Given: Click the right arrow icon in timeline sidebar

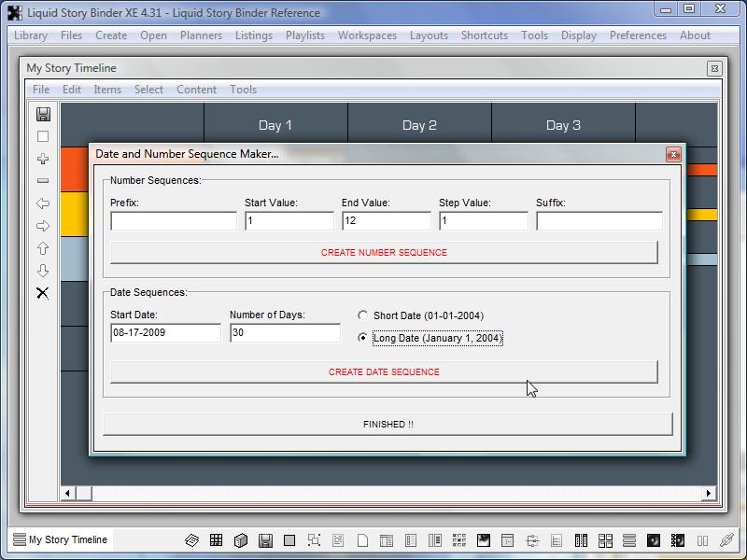Looking at the screenshot, I should click(x=43, y=226).
